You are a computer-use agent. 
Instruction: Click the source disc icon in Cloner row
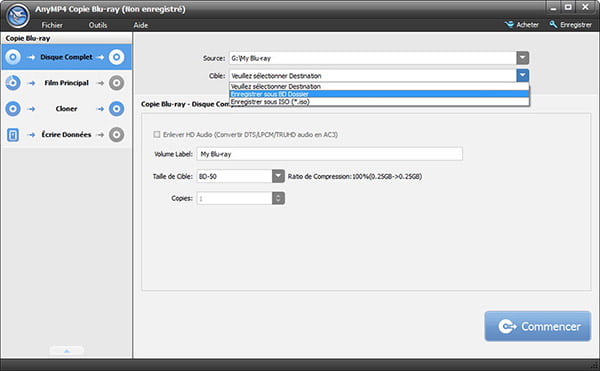(13, 109)
